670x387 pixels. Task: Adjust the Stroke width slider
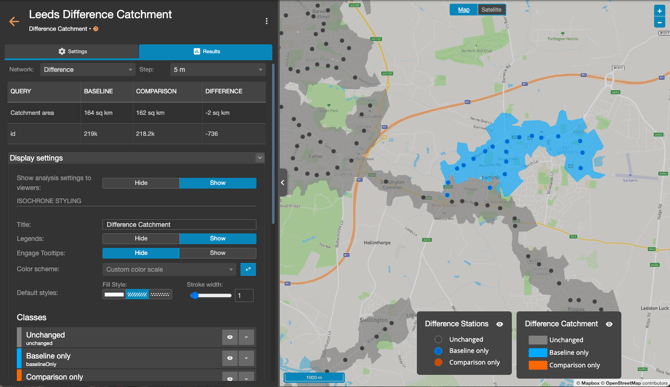(211, 295)
